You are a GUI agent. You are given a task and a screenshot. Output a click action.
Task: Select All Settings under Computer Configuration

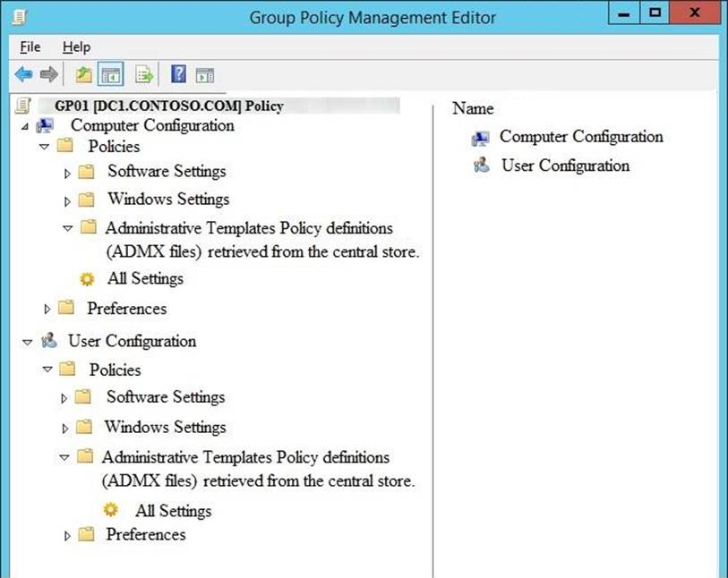(x=144, y=278)
